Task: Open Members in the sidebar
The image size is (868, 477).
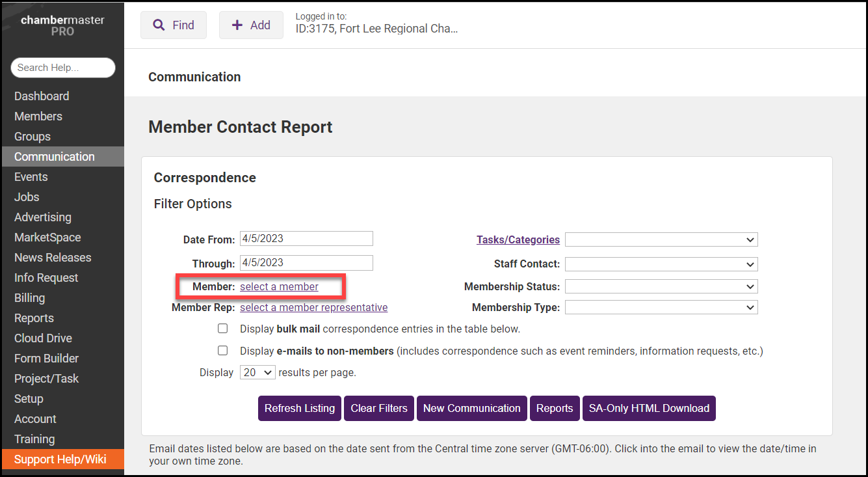Action: coord(38,116)
